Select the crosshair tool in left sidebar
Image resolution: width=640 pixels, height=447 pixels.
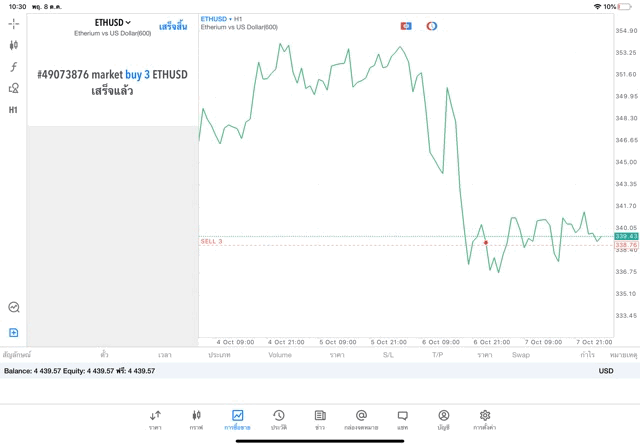(x=13, y=23)
